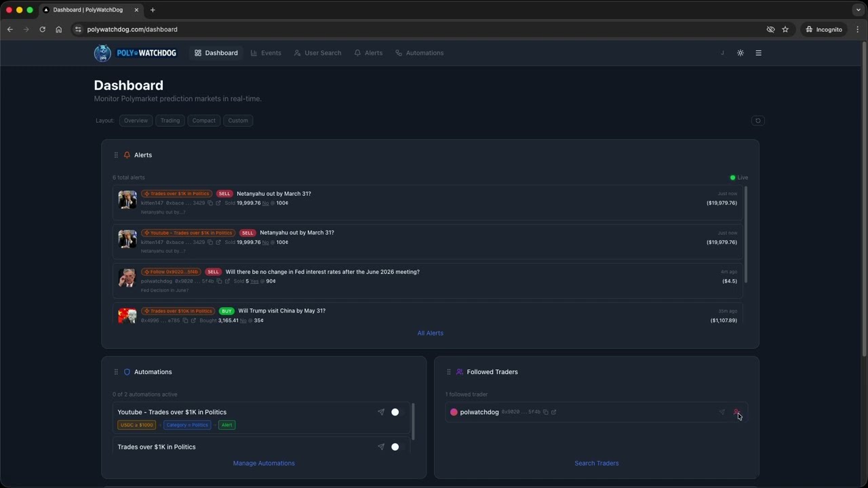Image resolution: width=868 pixels, height=488 pixels.
Task: Copy polwatchdog address in Fed alert row
Action: tap(219, 281)
